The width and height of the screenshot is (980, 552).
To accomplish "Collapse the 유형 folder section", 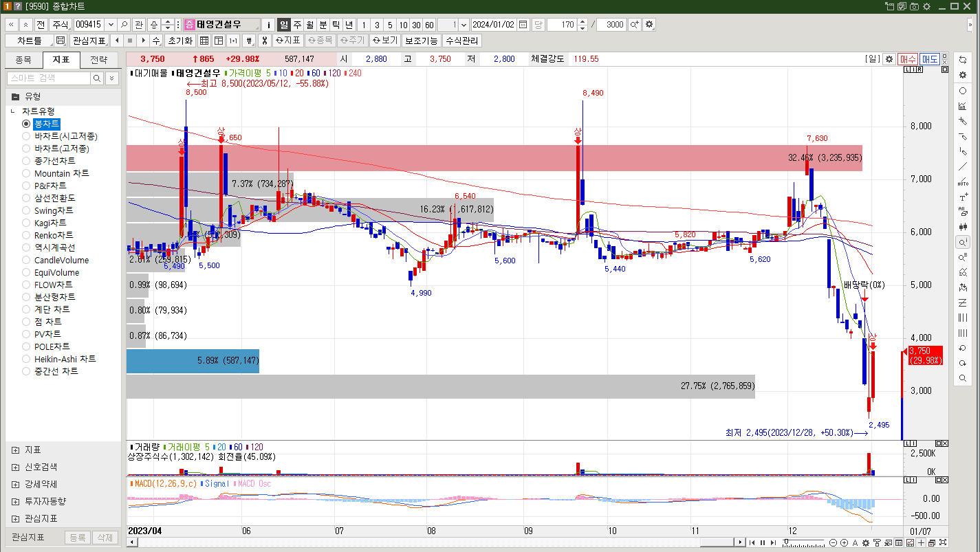I will pyautogui.click(x=15, y=96).
